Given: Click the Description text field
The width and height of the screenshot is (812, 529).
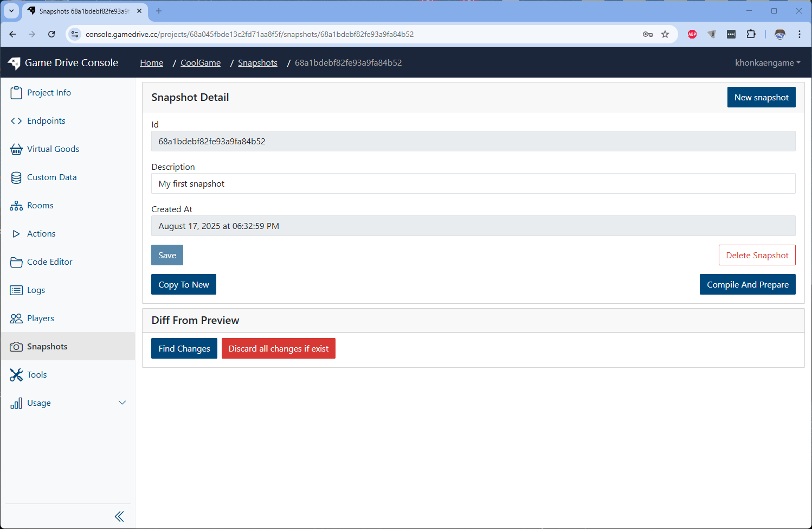Looking at the screenshot, I should tap(473, 184).
